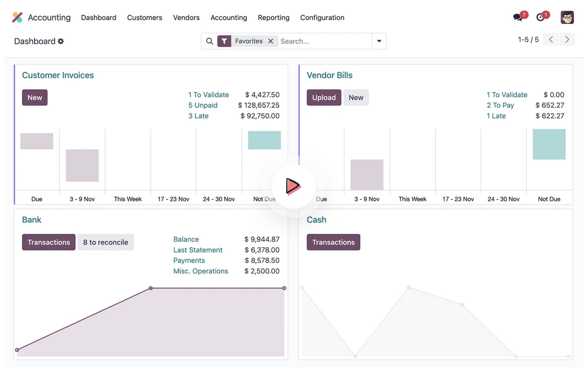Go to previous page arrow
Image resolution: width=588 pixels, height=371 pixels.
pos(551,40)
